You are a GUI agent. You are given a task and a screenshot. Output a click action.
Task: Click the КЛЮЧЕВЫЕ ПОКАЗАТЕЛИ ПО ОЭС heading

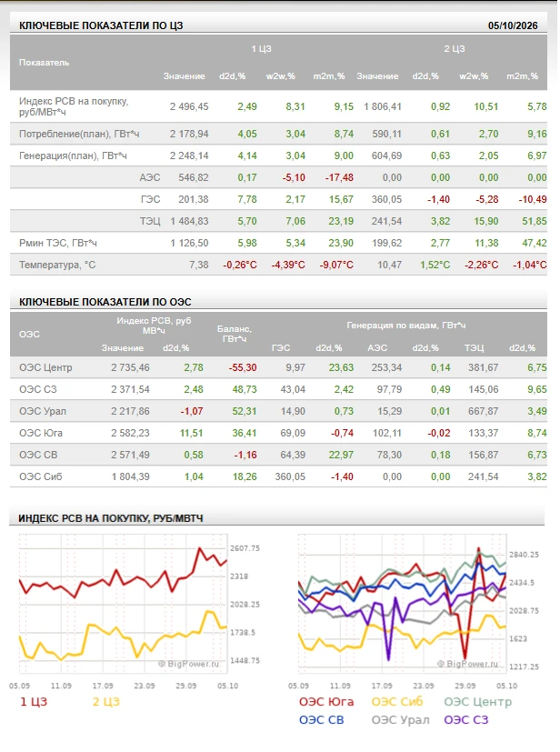pos(105,302)
